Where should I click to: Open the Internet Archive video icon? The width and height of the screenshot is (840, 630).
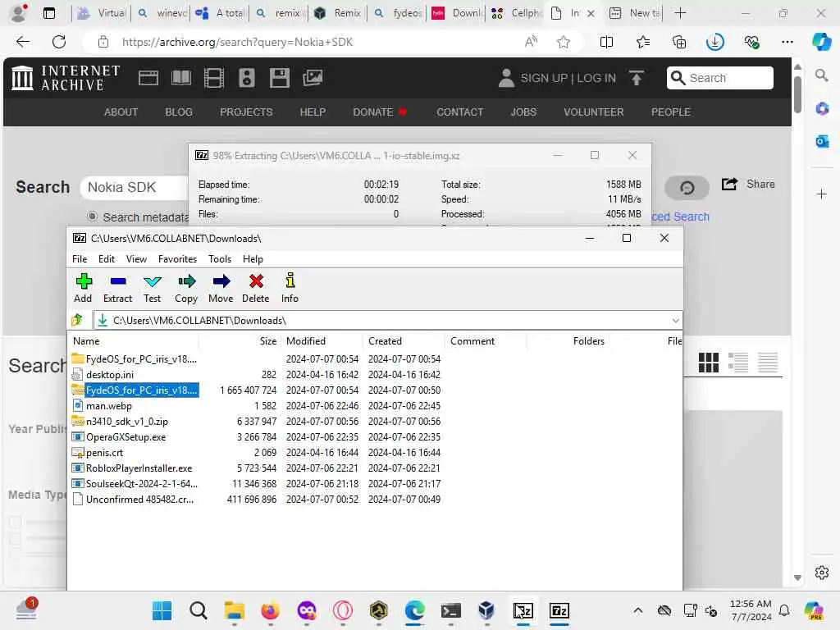click(x=214, y=78)
